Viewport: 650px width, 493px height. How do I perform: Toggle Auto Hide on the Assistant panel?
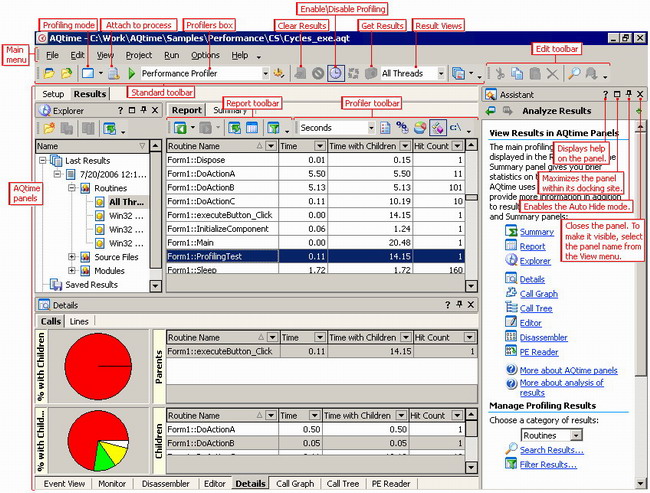[630, 94]
